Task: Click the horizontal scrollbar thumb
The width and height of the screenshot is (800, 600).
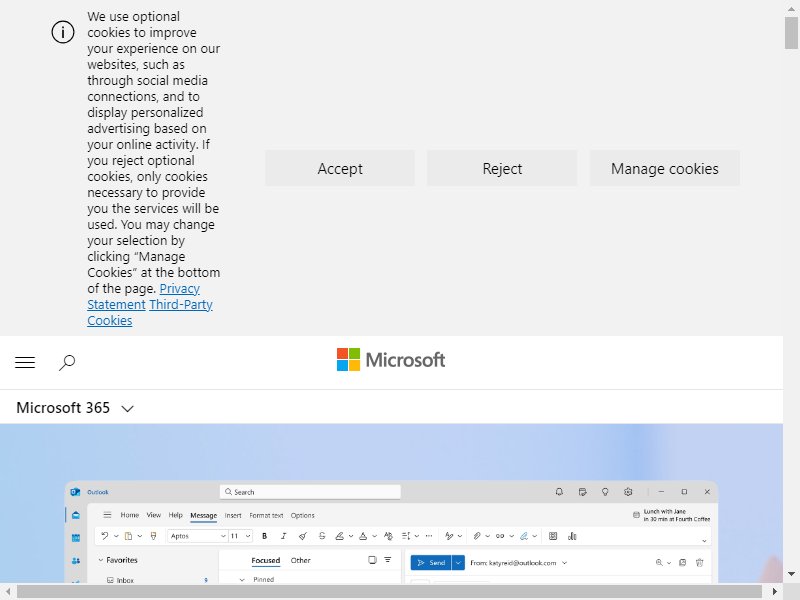Action: click(x=389, y=592)
